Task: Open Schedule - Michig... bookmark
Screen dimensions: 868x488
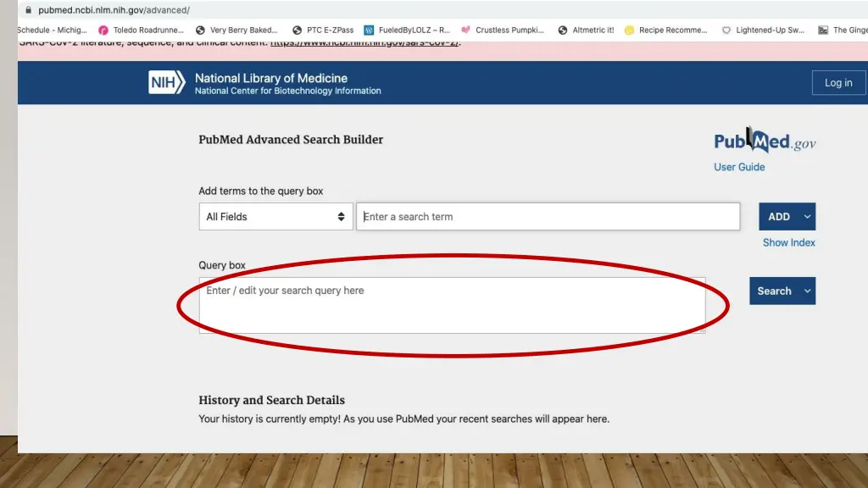Action: pyautogui.click(x=52, y=30)
